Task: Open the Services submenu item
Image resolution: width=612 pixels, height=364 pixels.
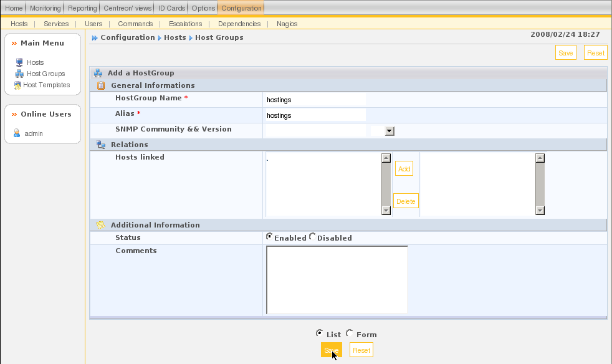Action: coord(56,24)
